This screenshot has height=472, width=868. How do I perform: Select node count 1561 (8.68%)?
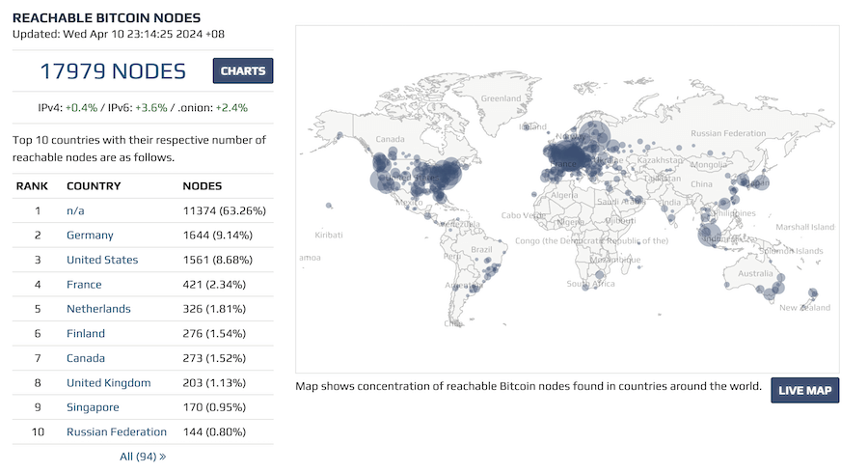(218, 260)
